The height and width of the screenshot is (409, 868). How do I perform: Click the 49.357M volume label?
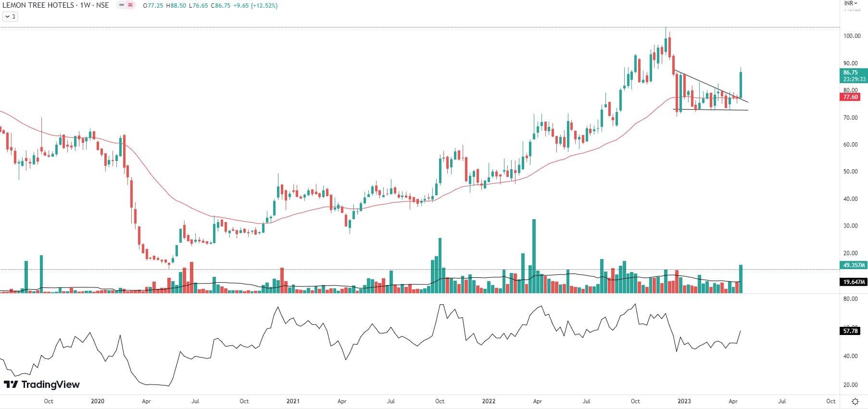coord(854,265)
